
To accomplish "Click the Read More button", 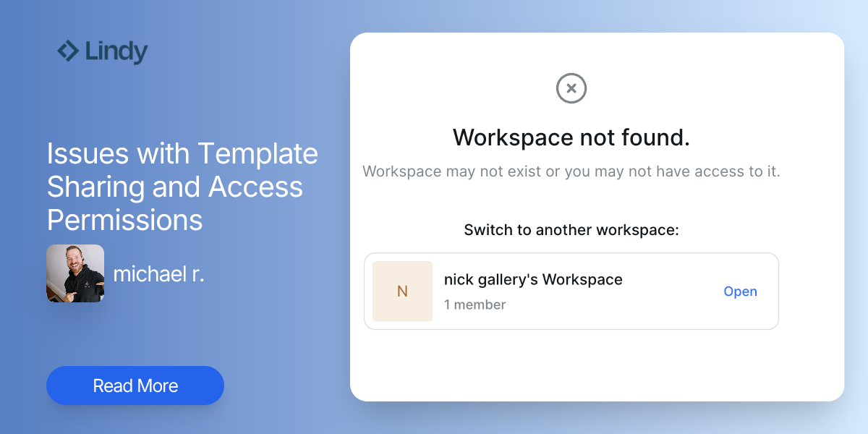I will pos(135,386).
